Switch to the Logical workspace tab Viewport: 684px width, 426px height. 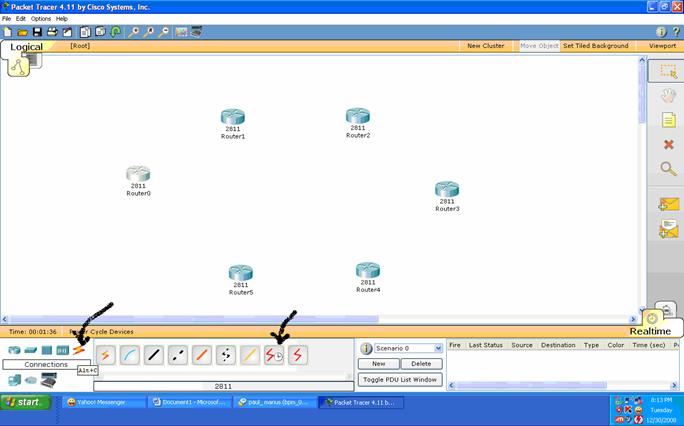coord(27,47)
